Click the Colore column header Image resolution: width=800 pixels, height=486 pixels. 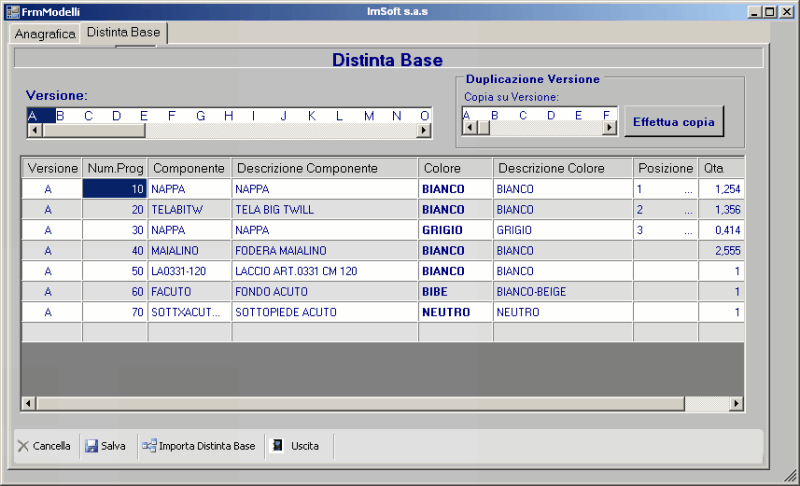coord(455,168)
